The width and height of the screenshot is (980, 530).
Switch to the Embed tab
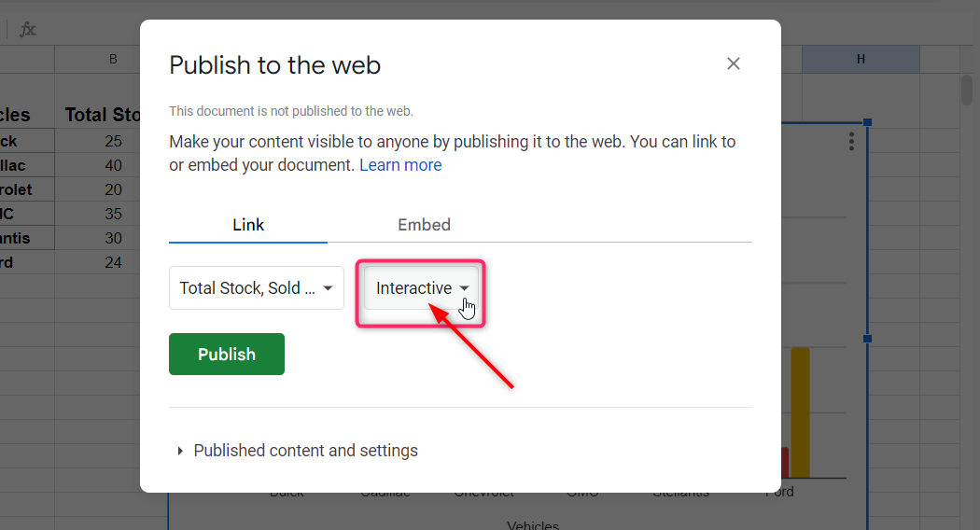coord(424,225)
